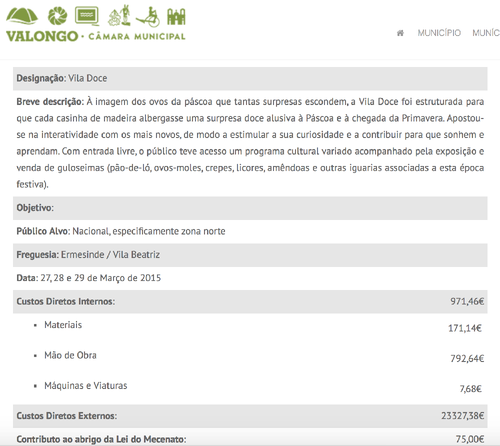Click the 7,68€ value
Viewport: 500px width, 446px height.
tap(471, 389)
